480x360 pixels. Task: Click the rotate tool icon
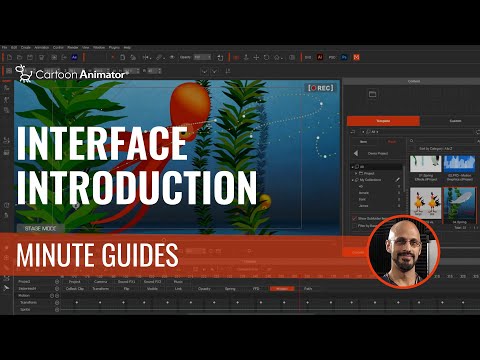(266, 57)
